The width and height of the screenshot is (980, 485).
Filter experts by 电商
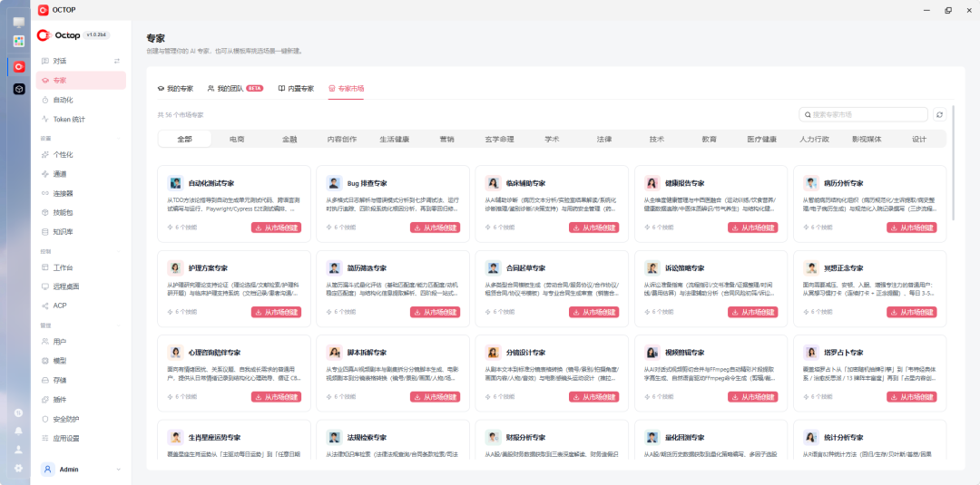click(237, 140)
